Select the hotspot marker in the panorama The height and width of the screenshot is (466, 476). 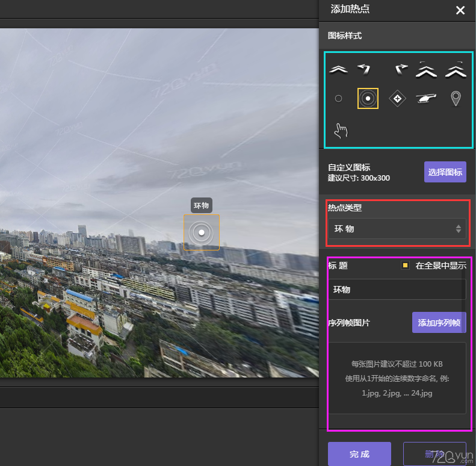pos(202,232)
